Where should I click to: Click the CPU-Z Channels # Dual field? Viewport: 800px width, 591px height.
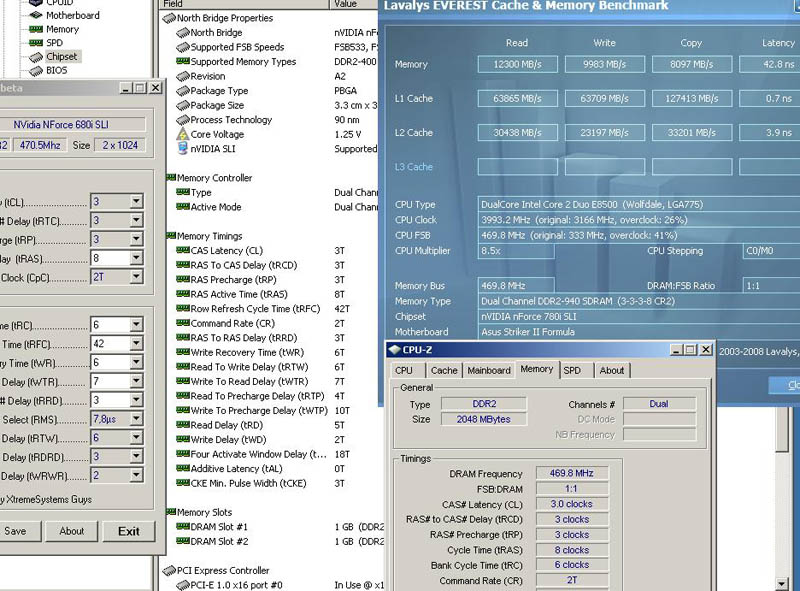pyautogui.click(x=659, y=404)
